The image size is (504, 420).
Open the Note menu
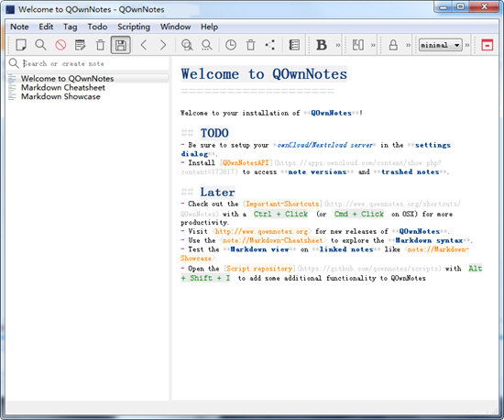click(x=19, y=27)
